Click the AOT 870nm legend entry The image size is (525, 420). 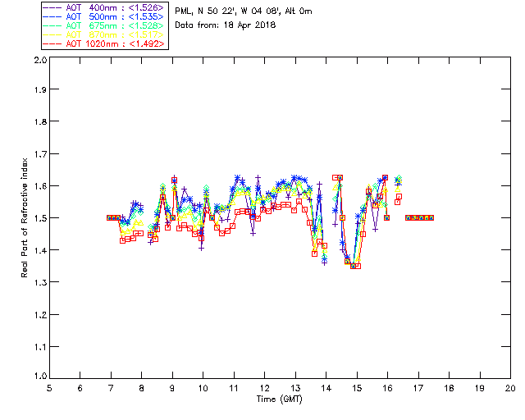[x=104, y=34]
